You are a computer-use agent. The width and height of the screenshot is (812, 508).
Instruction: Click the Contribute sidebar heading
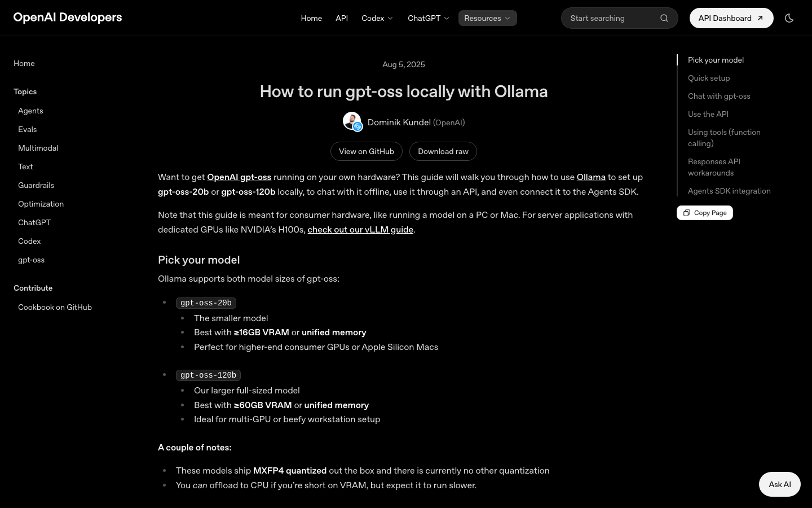[33, 288]
